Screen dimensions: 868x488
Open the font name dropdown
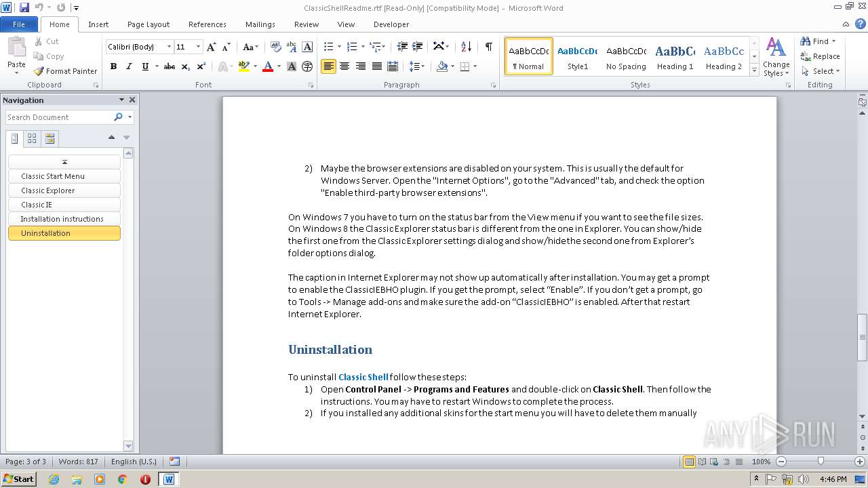click(x=169, y=47)
